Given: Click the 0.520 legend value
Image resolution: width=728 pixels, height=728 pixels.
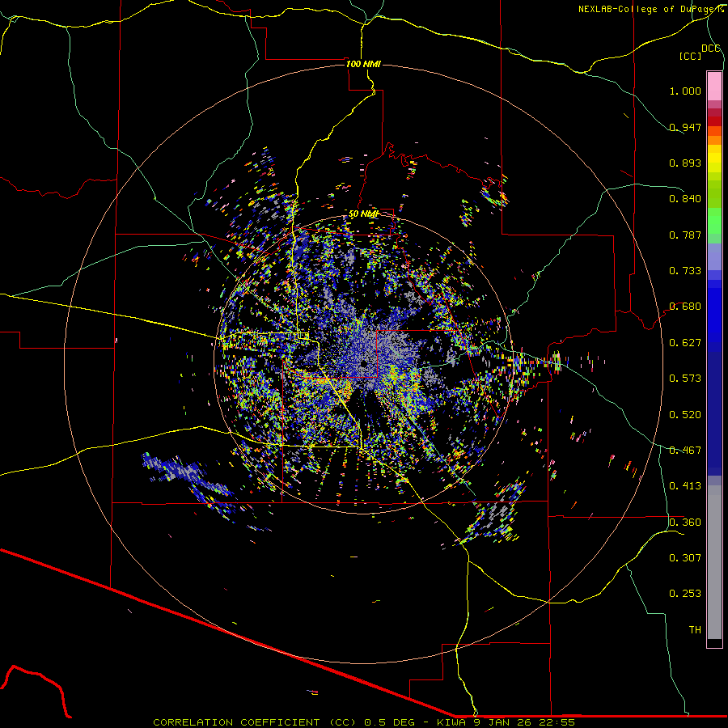Looking at the screenshot, I should click(685, 415).
